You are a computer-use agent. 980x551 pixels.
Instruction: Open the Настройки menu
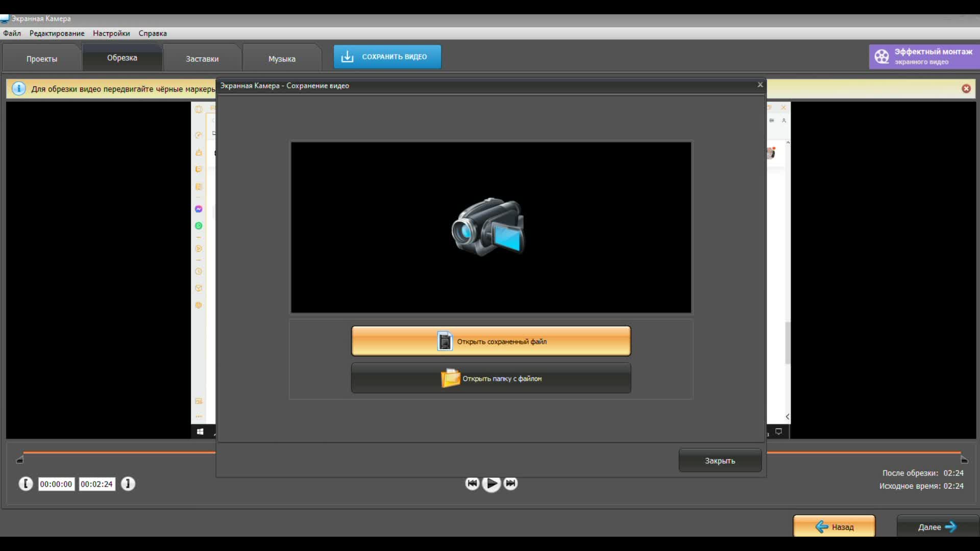(111, 33)
